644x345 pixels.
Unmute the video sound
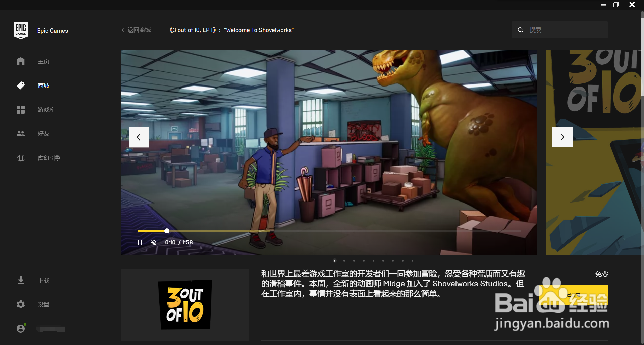[153, 242]
